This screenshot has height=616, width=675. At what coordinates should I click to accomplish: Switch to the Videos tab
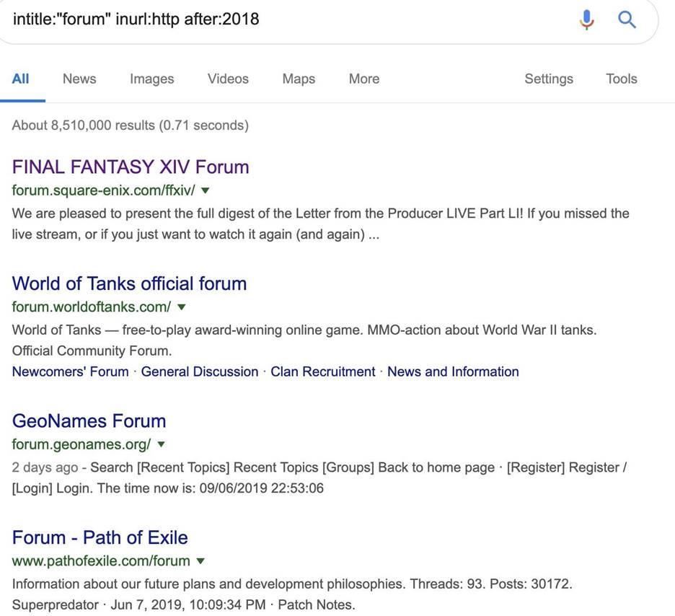tap(228, 79)
